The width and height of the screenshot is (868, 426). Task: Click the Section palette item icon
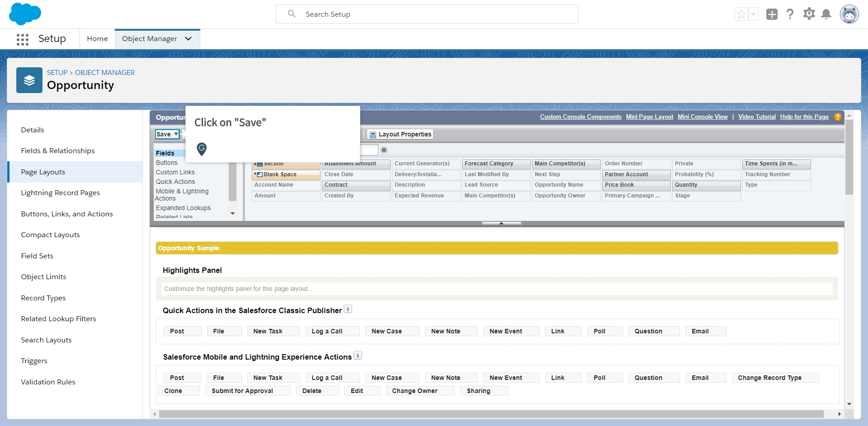click(x=258, y=164)
